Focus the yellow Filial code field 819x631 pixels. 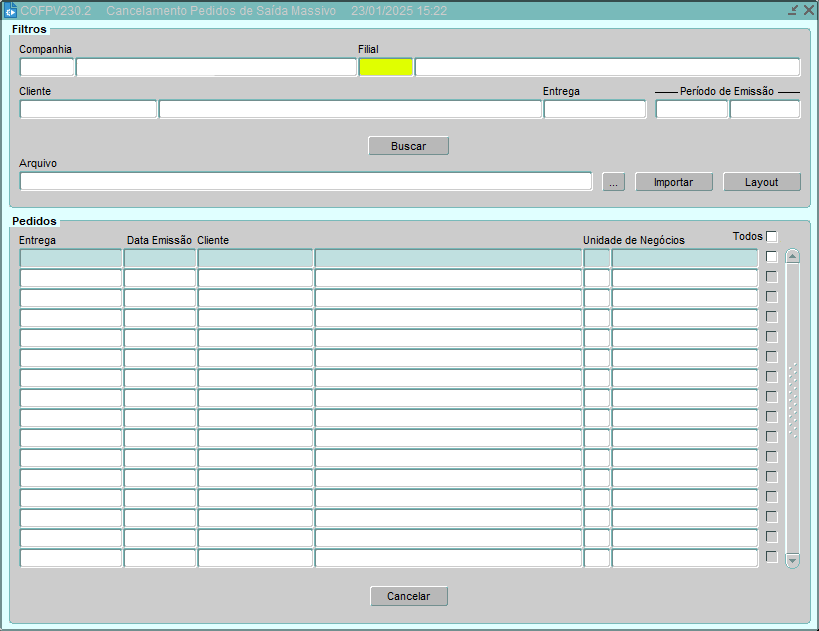point(385,68)
